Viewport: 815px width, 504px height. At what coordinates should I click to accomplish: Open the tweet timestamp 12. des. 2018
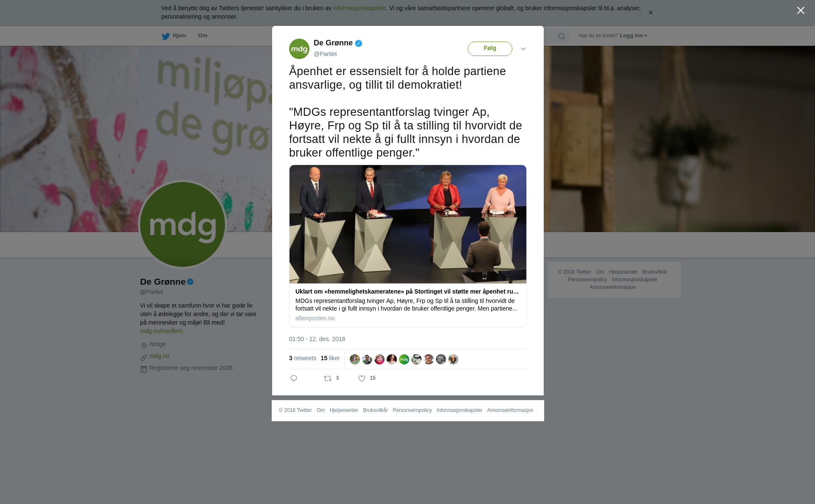pos(317,339)
